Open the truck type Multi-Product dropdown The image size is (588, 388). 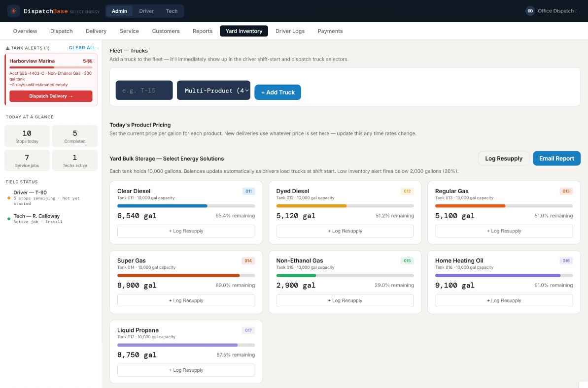(213, 90)
